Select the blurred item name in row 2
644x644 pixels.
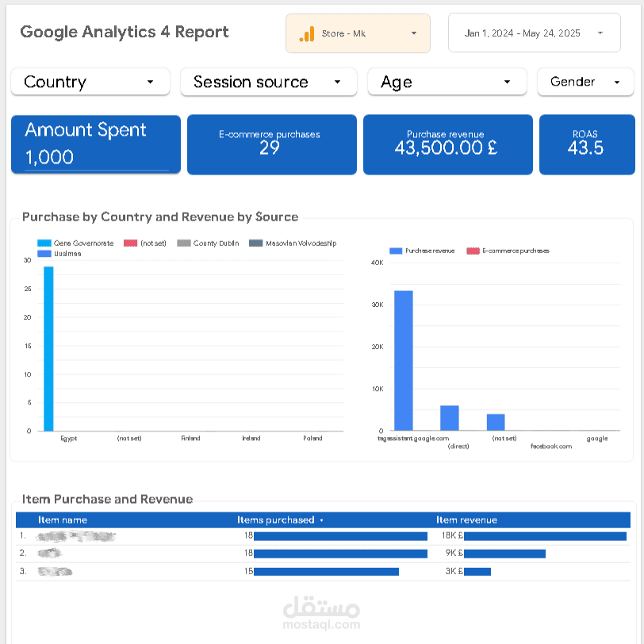pyautogui.click(x=49, y=554)
